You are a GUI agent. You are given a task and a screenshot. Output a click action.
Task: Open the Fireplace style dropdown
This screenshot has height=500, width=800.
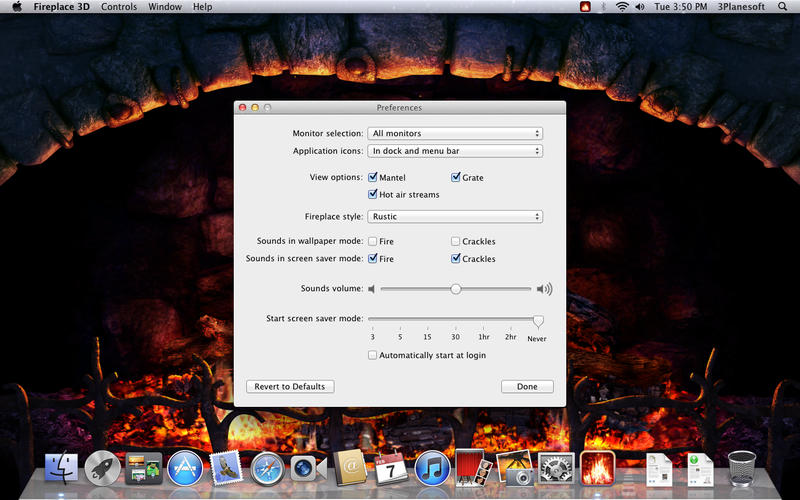click(x=455, y=216)
